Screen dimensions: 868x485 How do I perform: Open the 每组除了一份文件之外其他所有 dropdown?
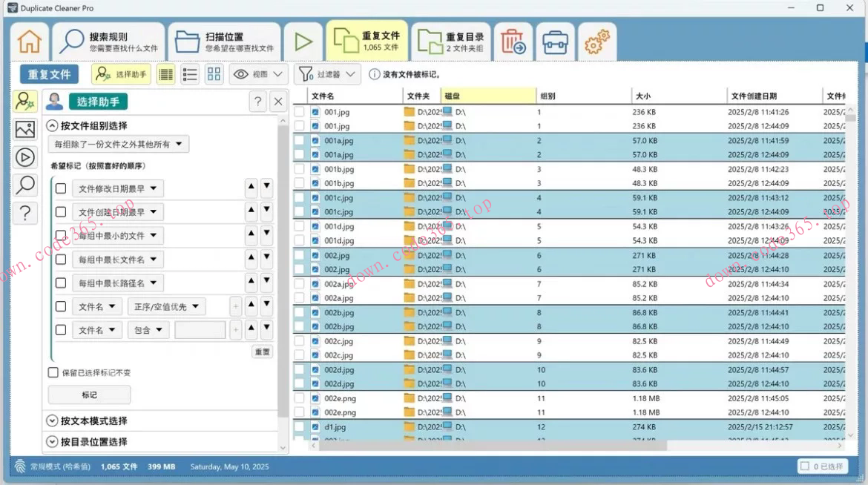119,144
